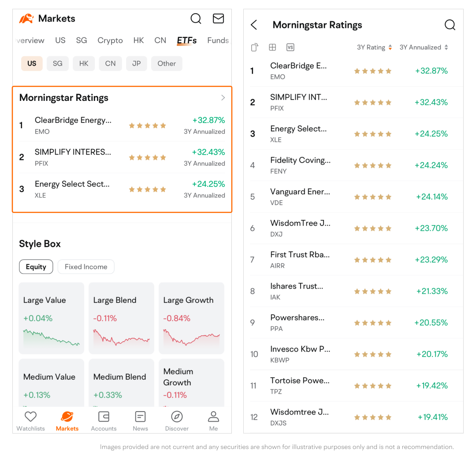Open Discover compass icon in bottom bar
Viewport: 476px width, 460px height.
(177, 417)
